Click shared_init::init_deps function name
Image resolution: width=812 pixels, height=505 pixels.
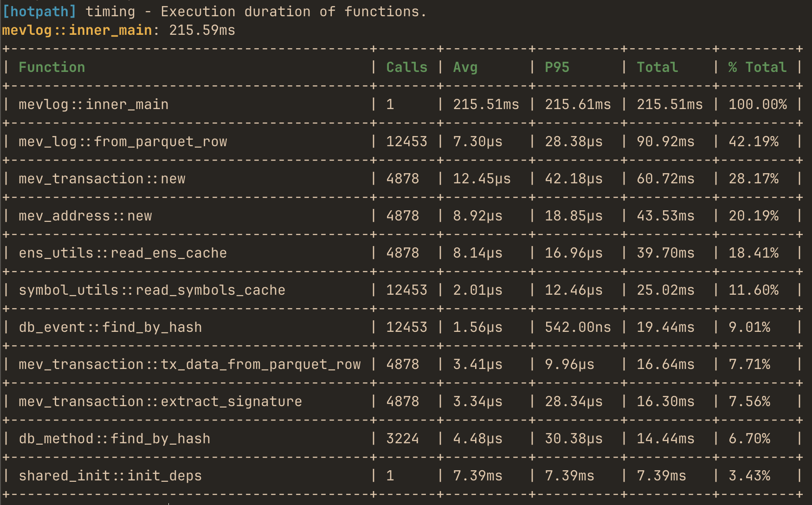(x=110, y=475)
